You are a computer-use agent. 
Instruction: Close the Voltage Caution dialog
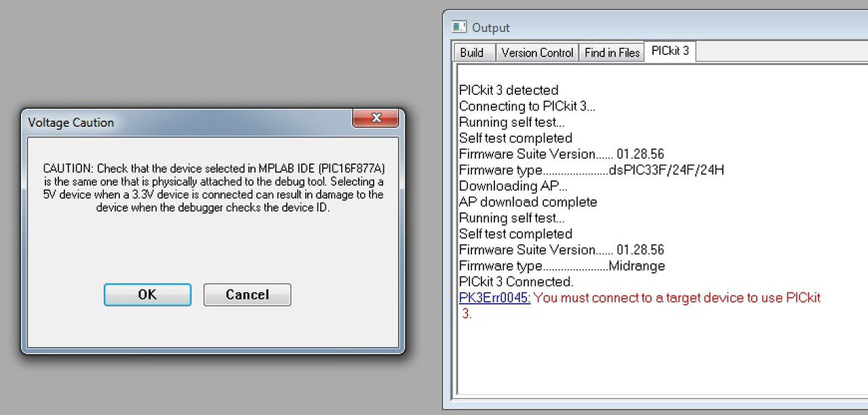tap(376, 118)
